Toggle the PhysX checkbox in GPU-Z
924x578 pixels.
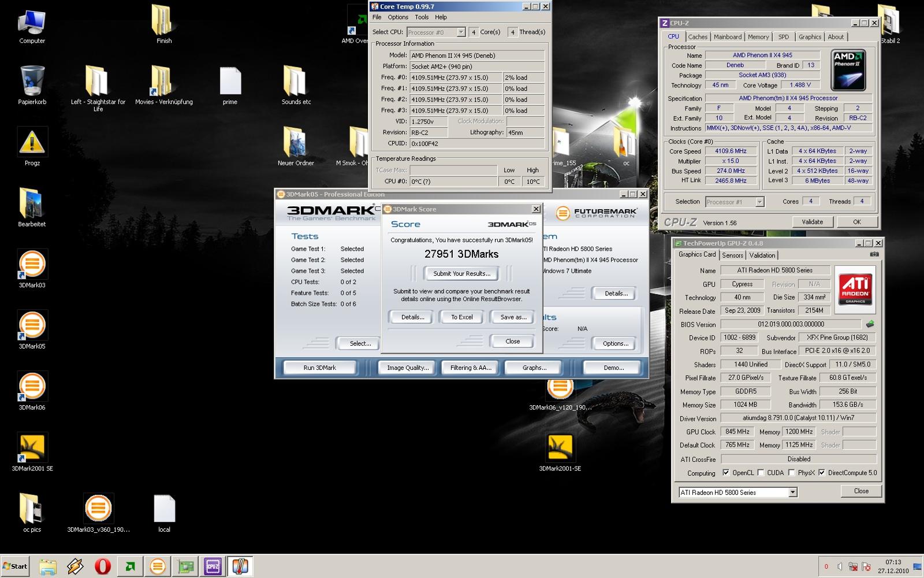click(x=791, y=473)
